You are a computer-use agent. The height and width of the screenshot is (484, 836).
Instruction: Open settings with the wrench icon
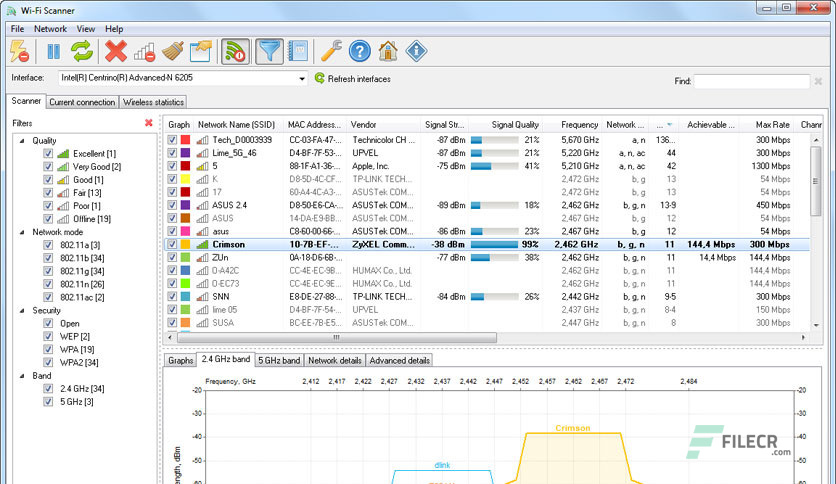pyautogui.click(x=331, y=52)
